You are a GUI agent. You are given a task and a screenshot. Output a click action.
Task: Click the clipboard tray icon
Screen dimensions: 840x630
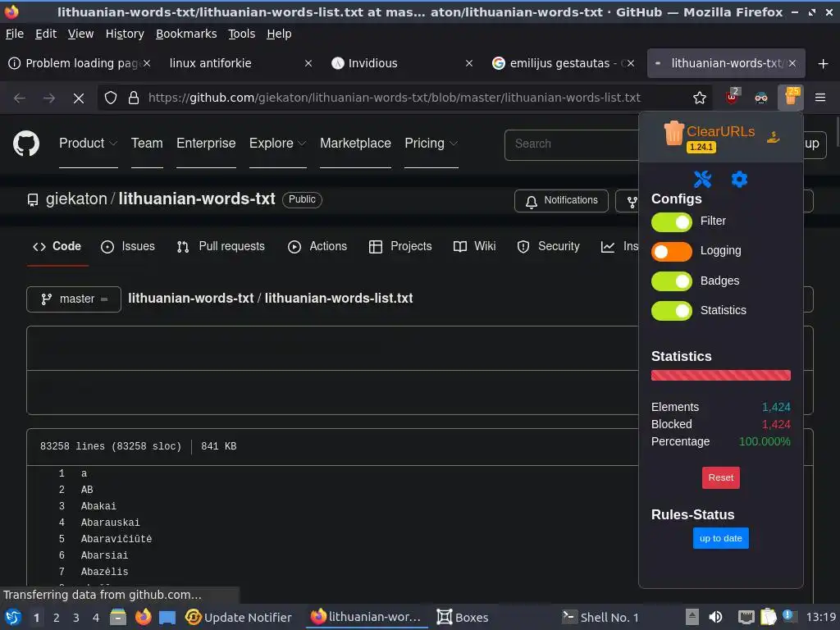tap(768, 617)
